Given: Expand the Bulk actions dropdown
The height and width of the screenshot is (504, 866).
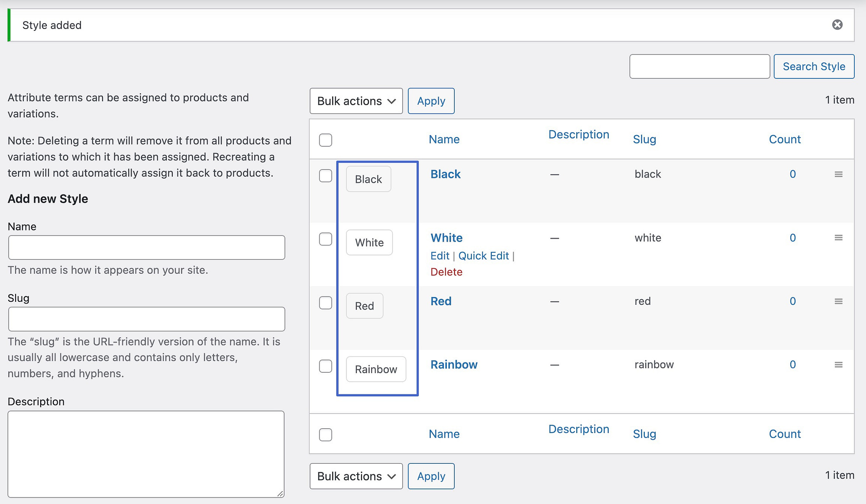Looking at the screenshot, I should (355, 101).
